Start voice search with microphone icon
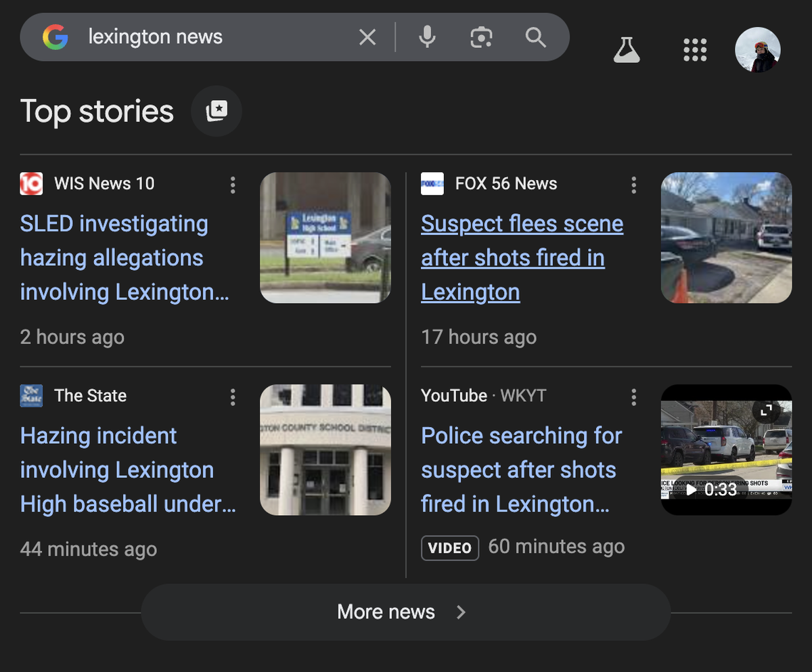 [427, 37]
